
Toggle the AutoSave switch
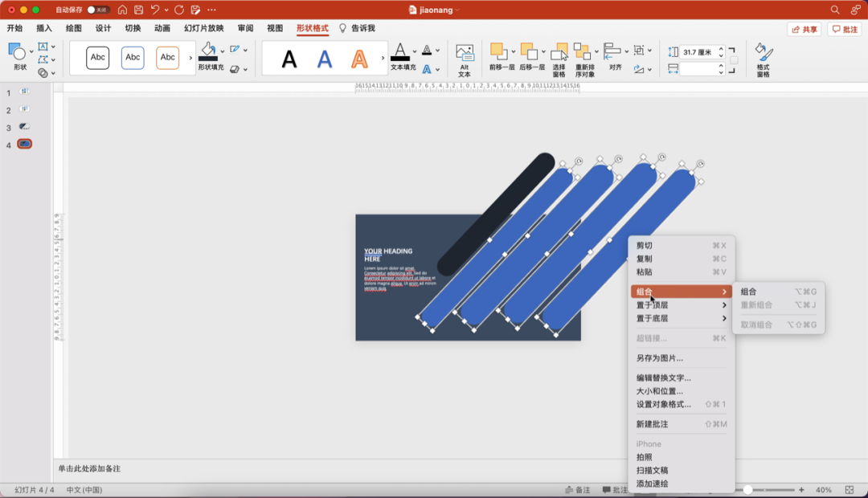97,10
